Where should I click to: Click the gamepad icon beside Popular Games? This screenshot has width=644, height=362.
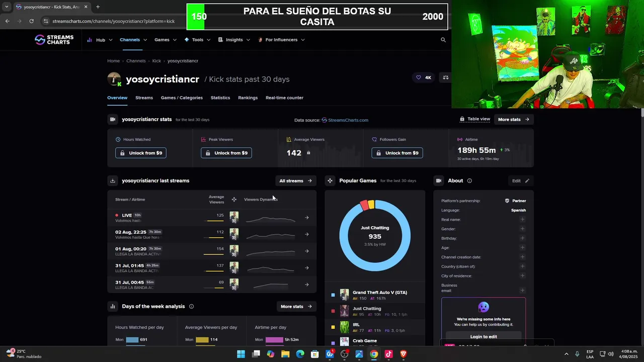click(x=330, y=180)
